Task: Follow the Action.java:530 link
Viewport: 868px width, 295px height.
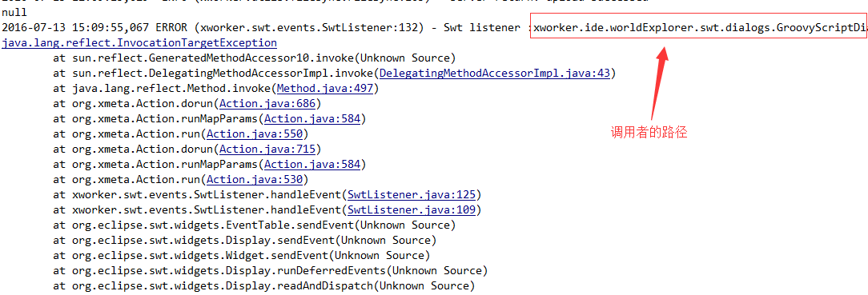Action: point(255,180)
